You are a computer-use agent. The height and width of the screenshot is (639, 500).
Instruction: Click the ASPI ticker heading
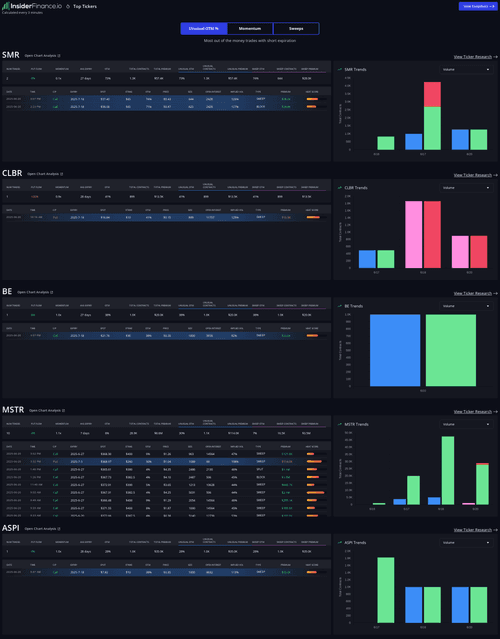click(11, 528)
